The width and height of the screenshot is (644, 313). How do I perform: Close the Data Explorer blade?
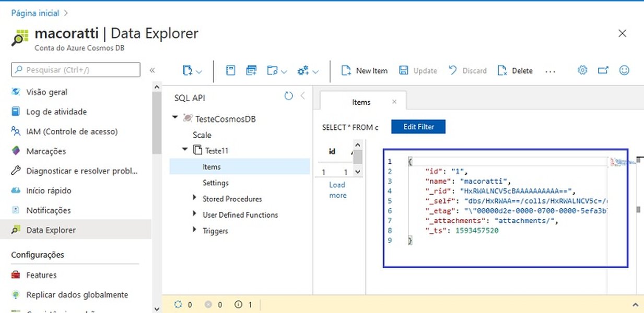click(x=622, y=33)
